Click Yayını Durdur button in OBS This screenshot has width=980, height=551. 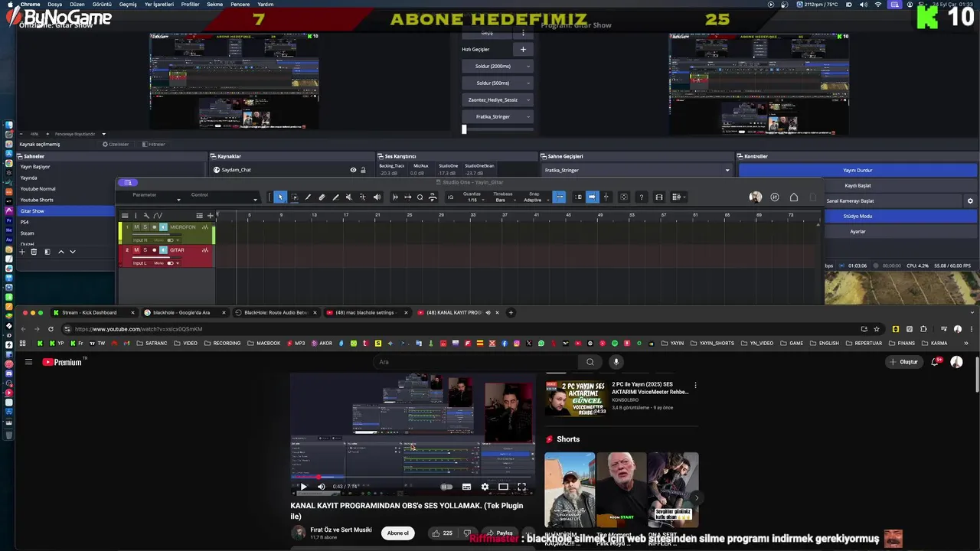857,171
